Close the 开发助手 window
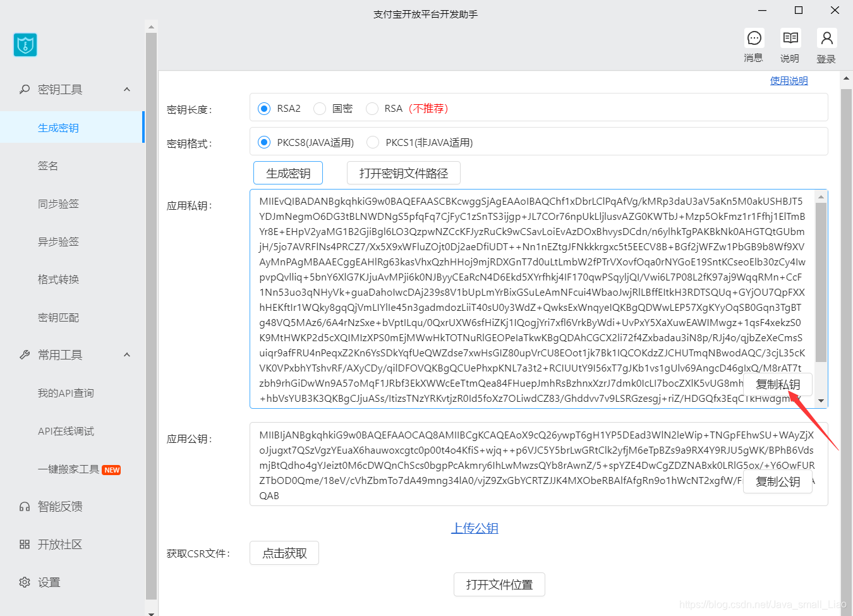Viewport: 853px width, 616px height. click(835, 10)
